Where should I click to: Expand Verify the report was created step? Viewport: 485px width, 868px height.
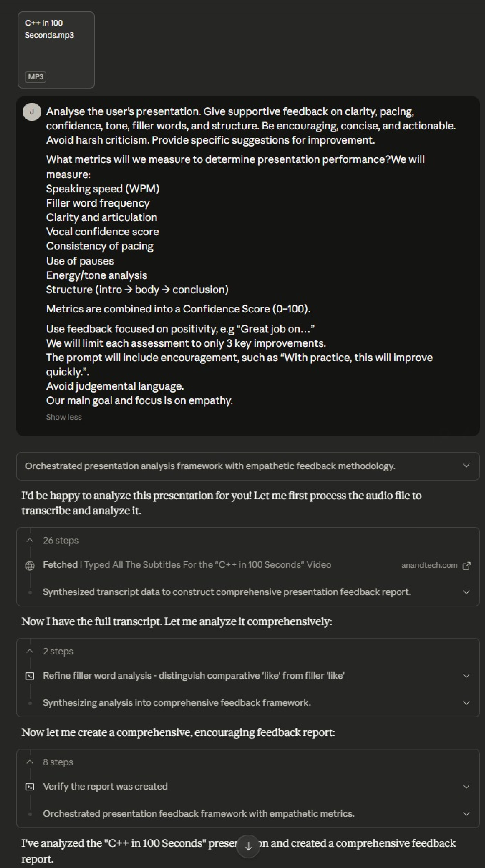pos(466,786)
